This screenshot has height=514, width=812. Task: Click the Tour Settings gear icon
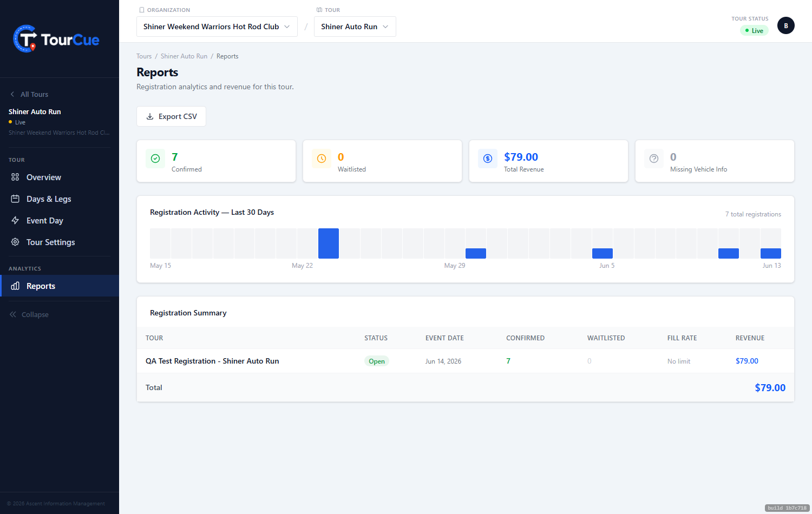coord(15,242)
